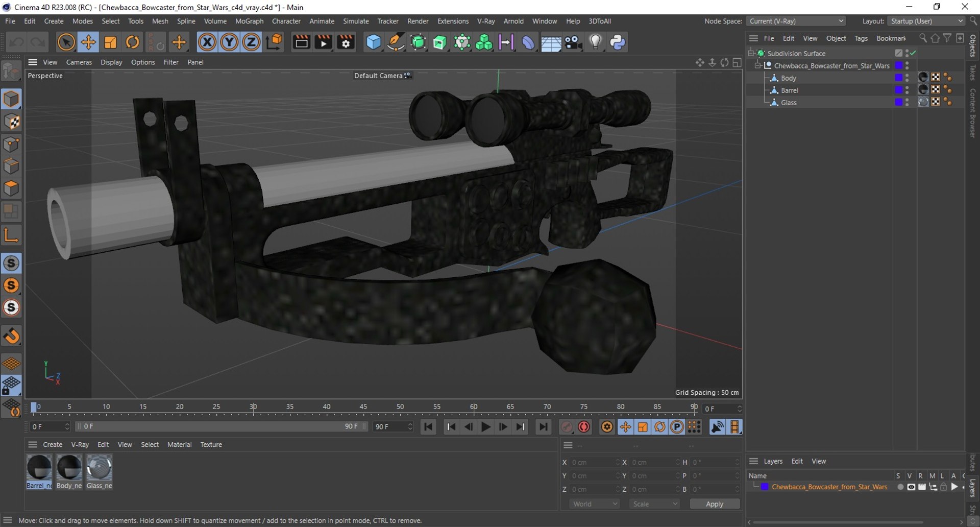Open the viewport hamburger menu

33,62
